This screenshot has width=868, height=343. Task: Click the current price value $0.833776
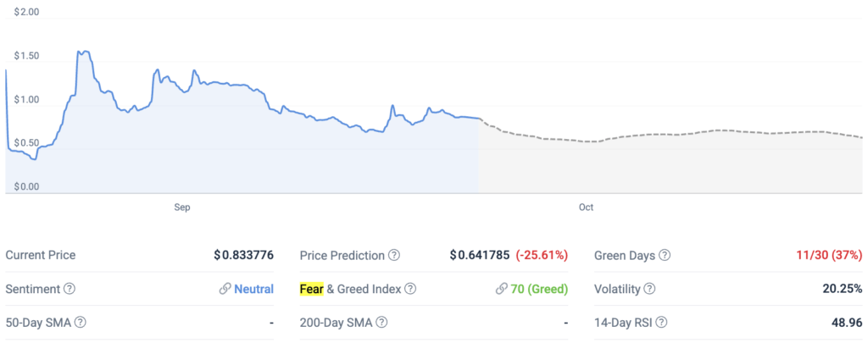243,255
